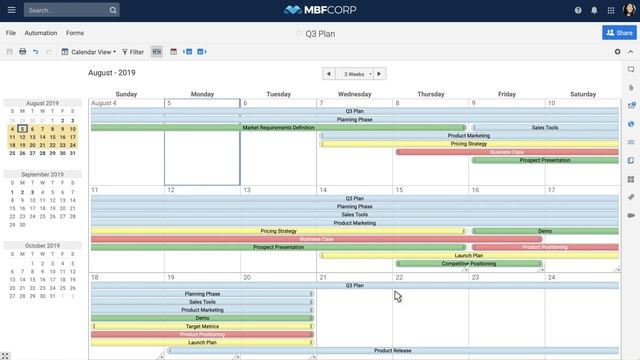Click the red-topped calendar toolbar icon

173,52
